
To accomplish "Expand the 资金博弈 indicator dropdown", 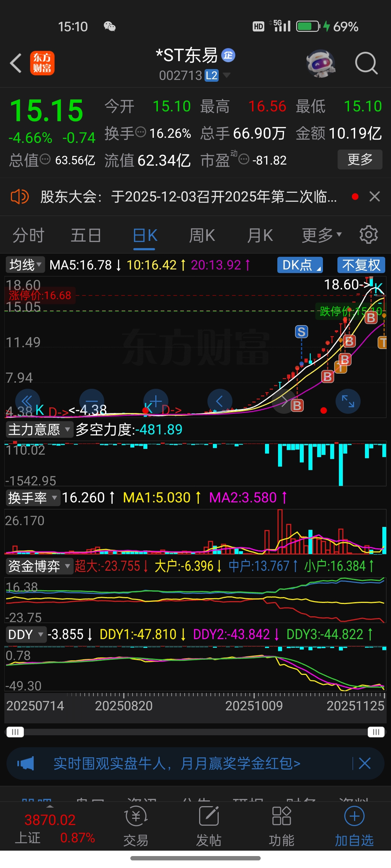I will click(39, 566).
